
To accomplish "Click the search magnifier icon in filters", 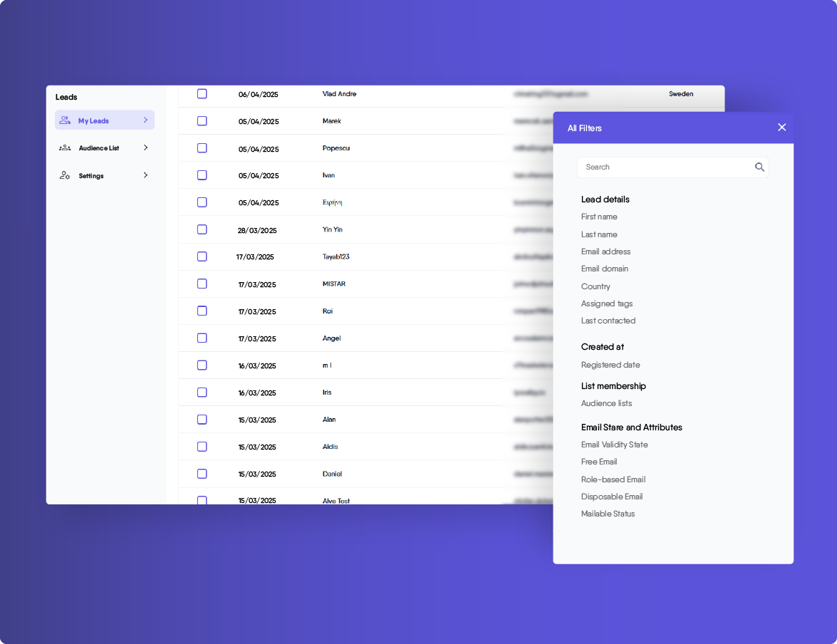I will pos(759,167).
